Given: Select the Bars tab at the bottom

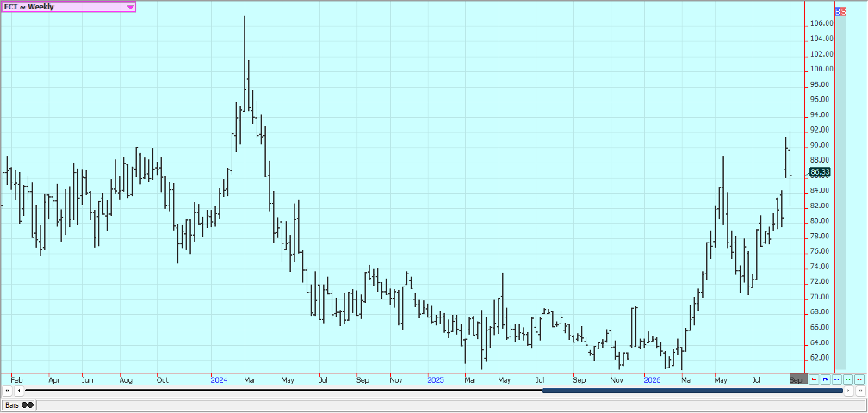Looking at the screenshot, I should (x=19, y=405).
